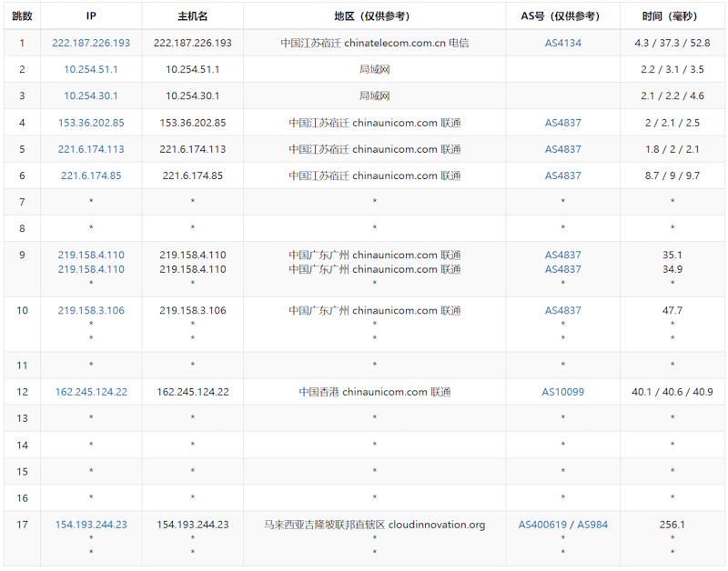Viewport: 728px width, 571px height.
Task: Open the AS400619 link
Action: pyautogui.click(x=542, y=525)
